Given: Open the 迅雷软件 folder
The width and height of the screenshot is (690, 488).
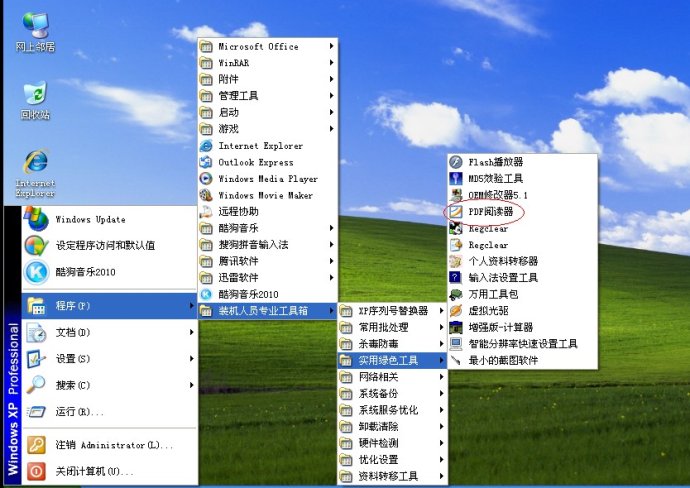Looking at the screenshot, I should [x=268, y=278].
